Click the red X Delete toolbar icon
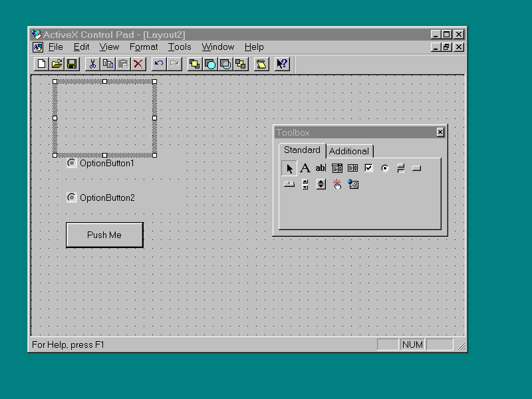This screenshot has height=399, width=532. (x=138, y=64)
